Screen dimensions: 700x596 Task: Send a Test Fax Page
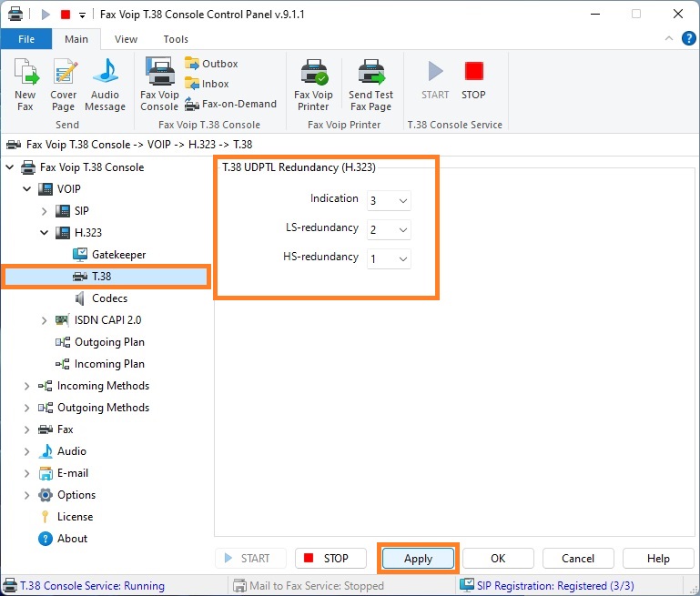370,85
